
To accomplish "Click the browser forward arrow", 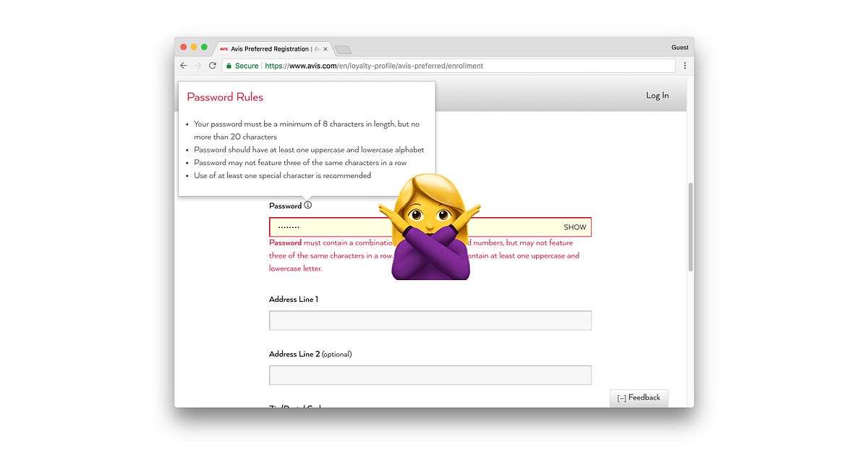I will pos(198,65).
